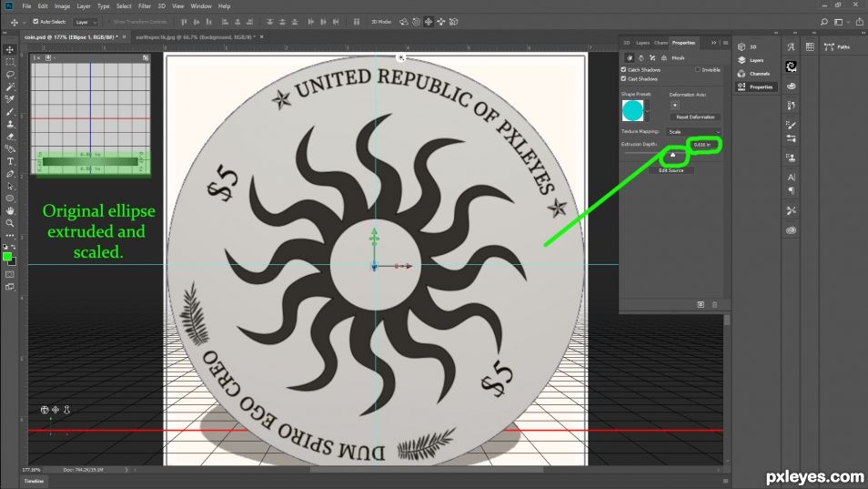The image size is (868, 489).
Task: Open Move tool preset picker arrow
Action: click(x=24, y=22)
